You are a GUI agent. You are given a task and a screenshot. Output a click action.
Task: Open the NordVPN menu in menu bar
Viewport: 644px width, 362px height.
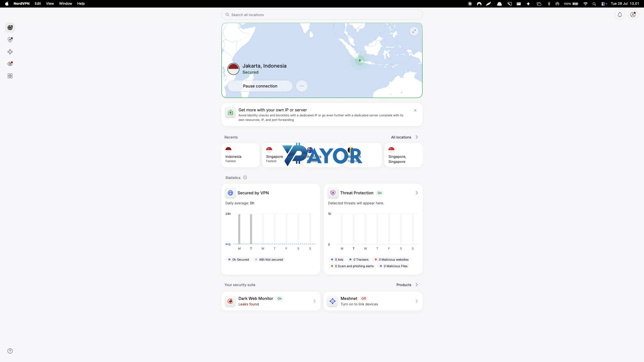[x=21, y=4]
